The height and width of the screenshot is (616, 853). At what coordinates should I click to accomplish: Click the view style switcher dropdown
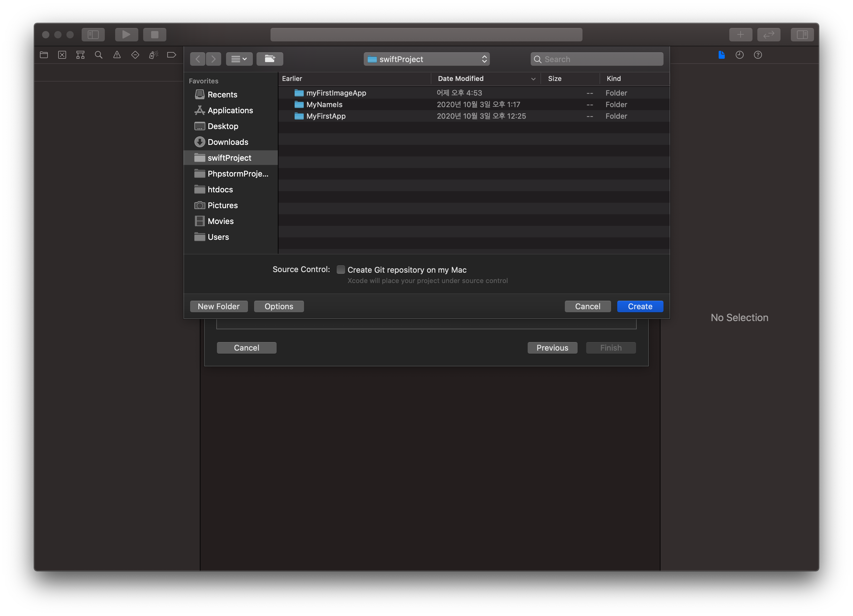pyautogui.click(x=239, y=59)
